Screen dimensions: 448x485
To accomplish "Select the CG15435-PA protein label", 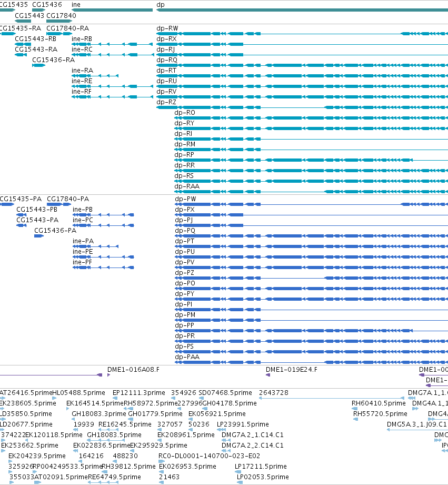I will [x=21, y=199].
